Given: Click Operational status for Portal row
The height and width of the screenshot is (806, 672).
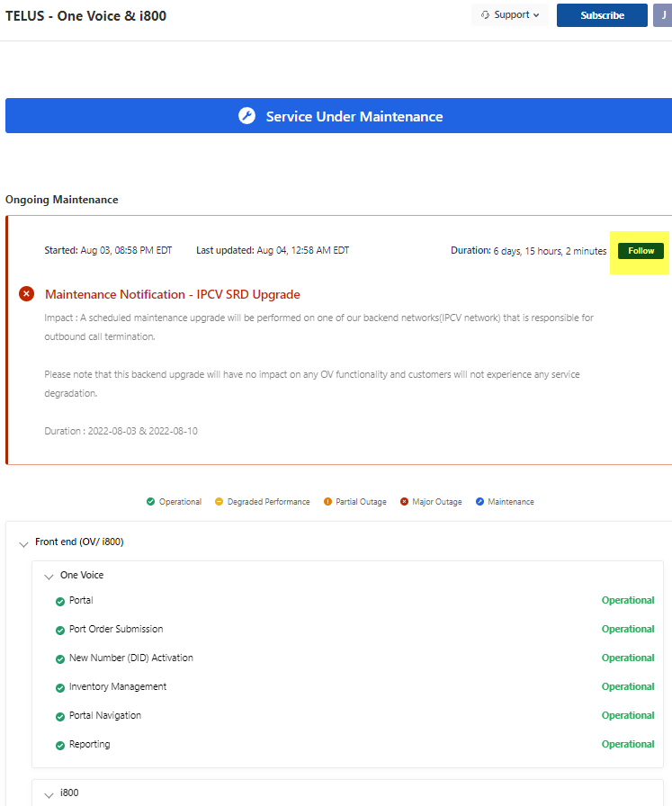Looking at the screenshot, I should pyautogui.click(x=628, y=600).
